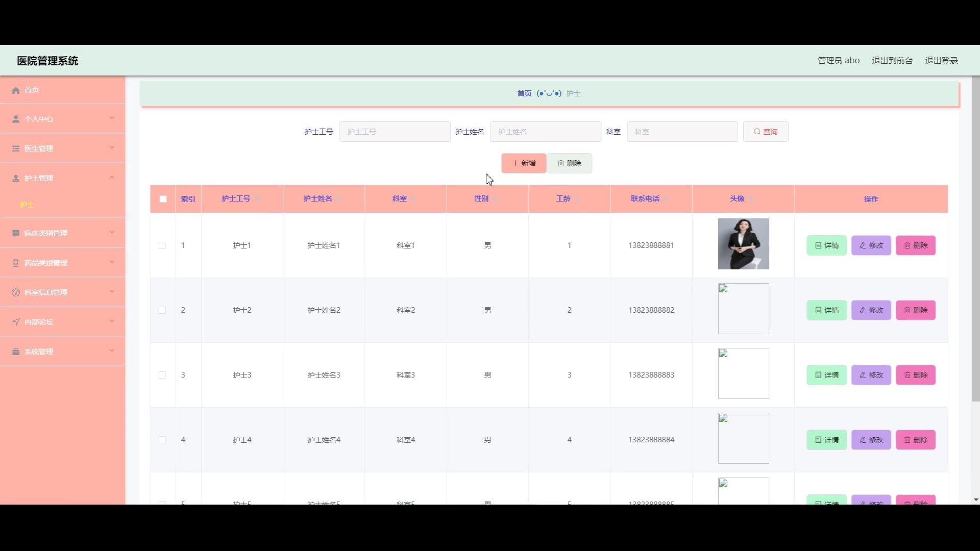
Task: Collapse the 护士管理 menu chevron
Action: (x=112, y=178)
